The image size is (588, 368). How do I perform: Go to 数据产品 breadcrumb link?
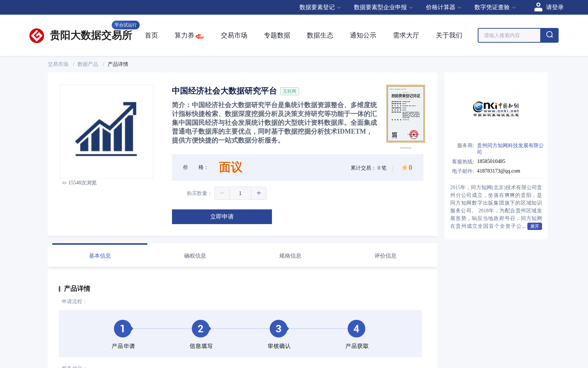click(88, 64)
